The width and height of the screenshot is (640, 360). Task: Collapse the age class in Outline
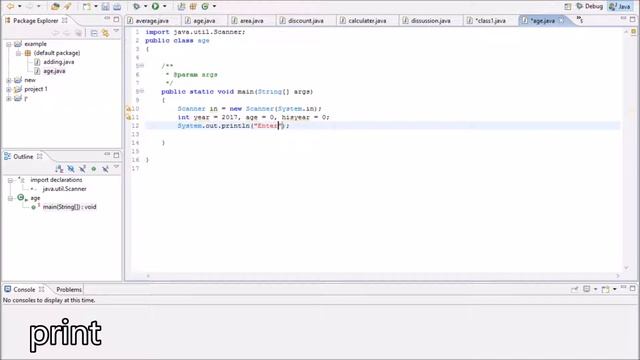pos(10,198)
